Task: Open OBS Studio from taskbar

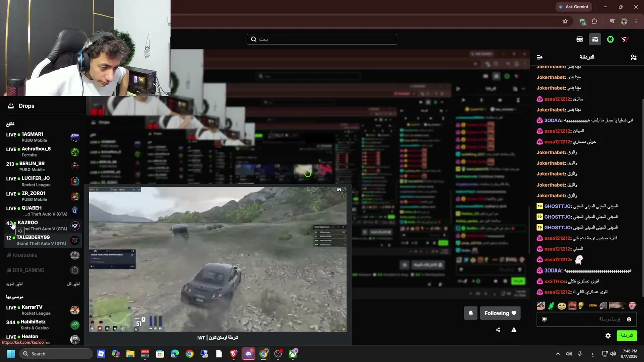Action: [278, 354]
